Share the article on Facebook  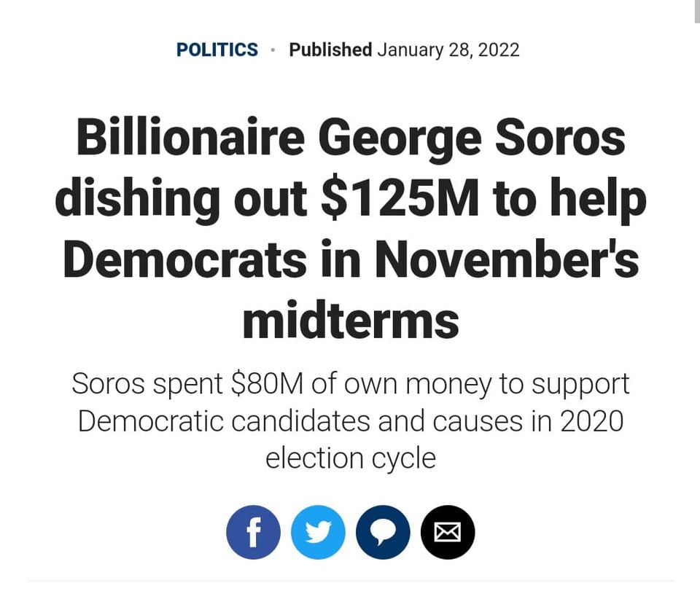tap(253, 533)
